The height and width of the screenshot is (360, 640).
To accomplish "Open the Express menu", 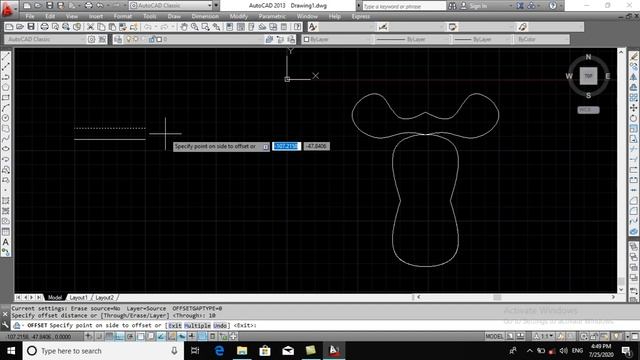I will (360, 16).
